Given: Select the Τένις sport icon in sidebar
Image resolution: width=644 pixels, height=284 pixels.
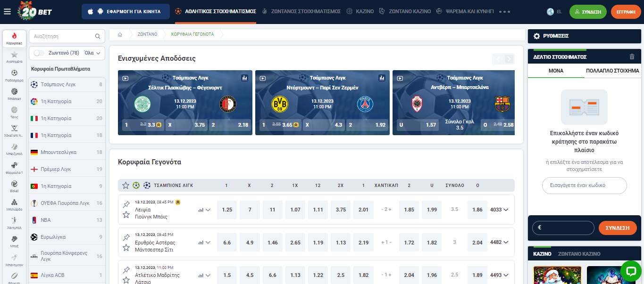Looking at the screenshot, I should point(14,109).
